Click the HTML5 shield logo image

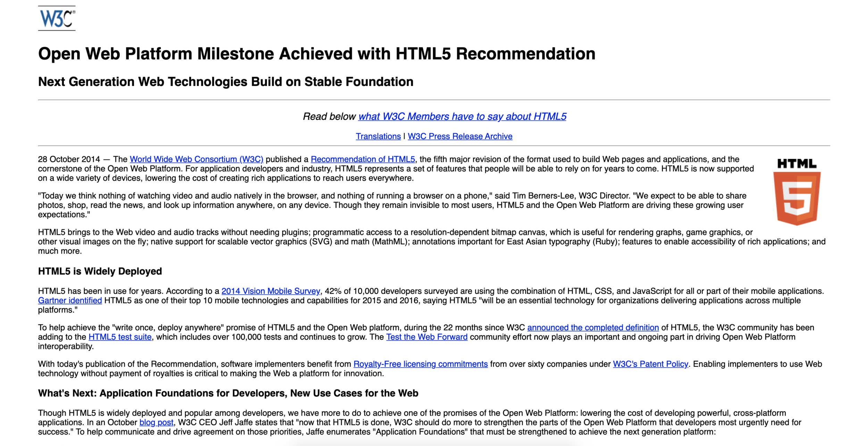pyautogui.click(x=797, y=192)
